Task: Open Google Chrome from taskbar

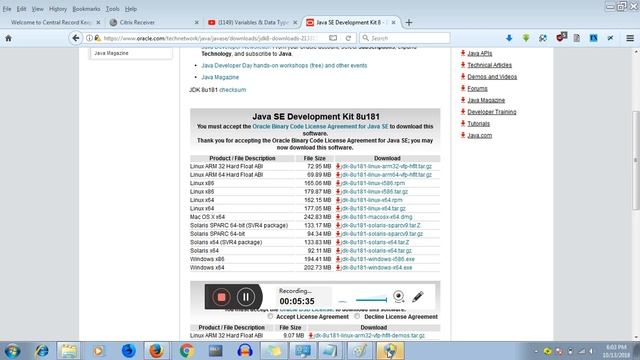Action: (187, 351)
